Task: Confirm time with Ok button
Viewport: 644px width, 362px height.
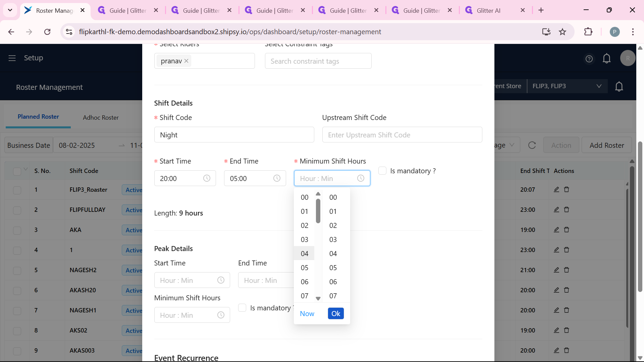Action: pyautogui.click(x=336, y=313)
